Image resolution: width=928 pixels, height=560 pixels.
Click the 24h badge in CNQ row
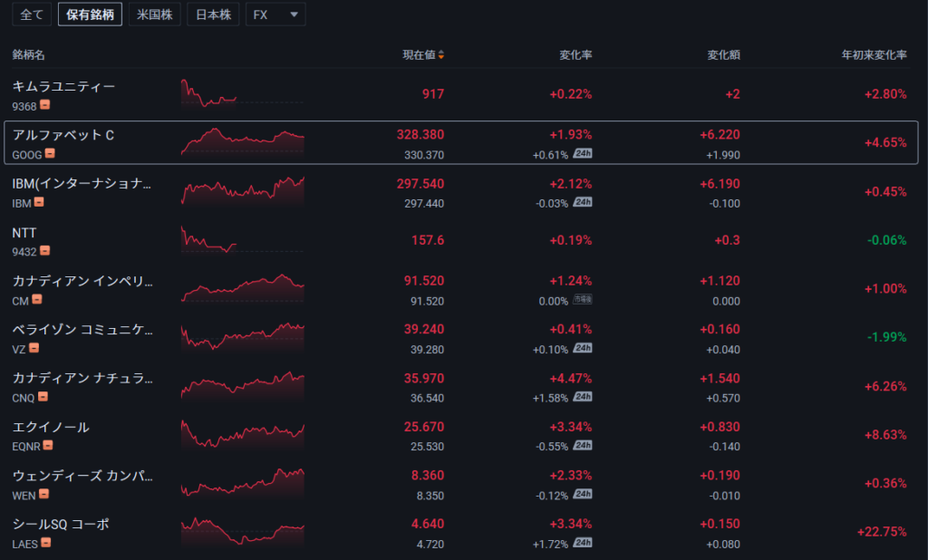coord(583,397)
